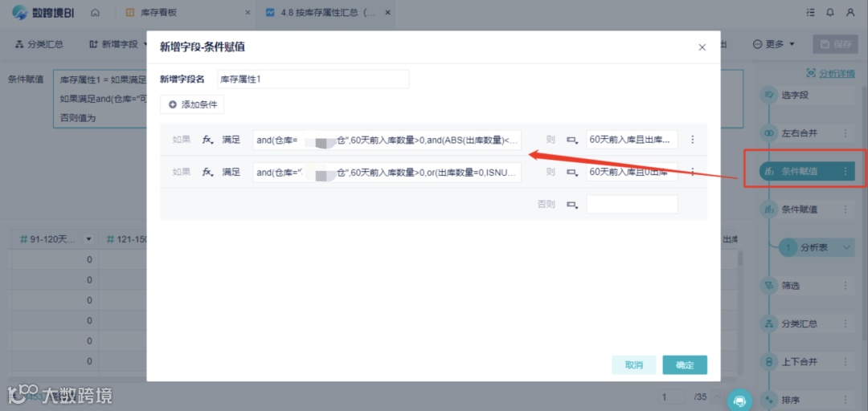The width and height of the screenshot is (868, 411).
Task: Open 分类汇总 in the toolbar
Action: point(39,44)
